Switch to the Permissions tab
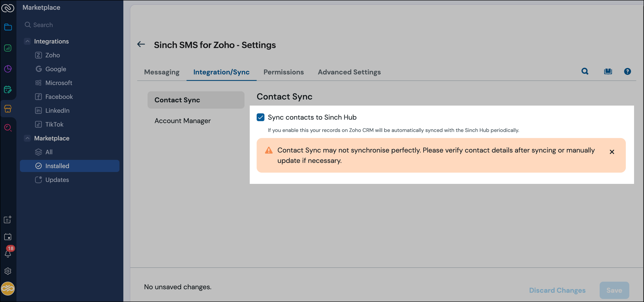The width and height of the screenshot is (644, 302). tap(283, 72)
